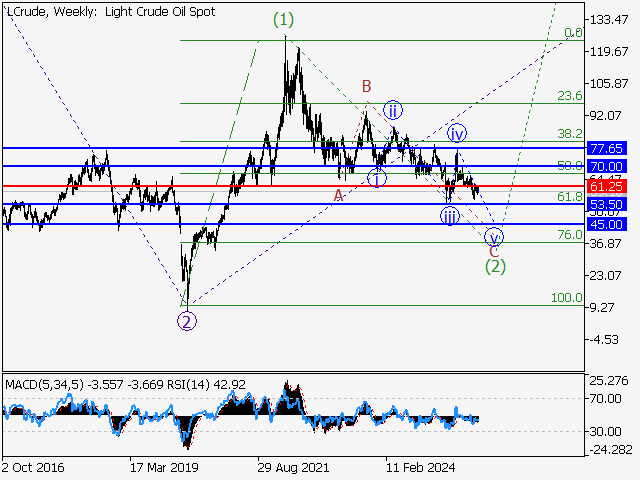Select the circled wave v marker
Image resolution: width=640 pixels, height=480 pixels.
click(x=493, y=237)
